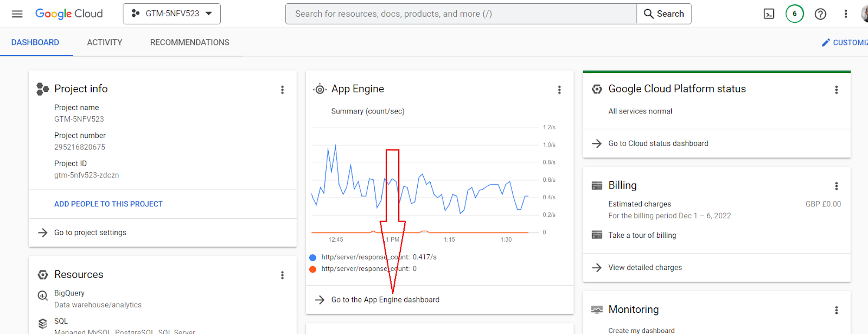Switch to the Recommendations tab
Image resolution: width=868 pixels, height=334 pixels.
189,42
